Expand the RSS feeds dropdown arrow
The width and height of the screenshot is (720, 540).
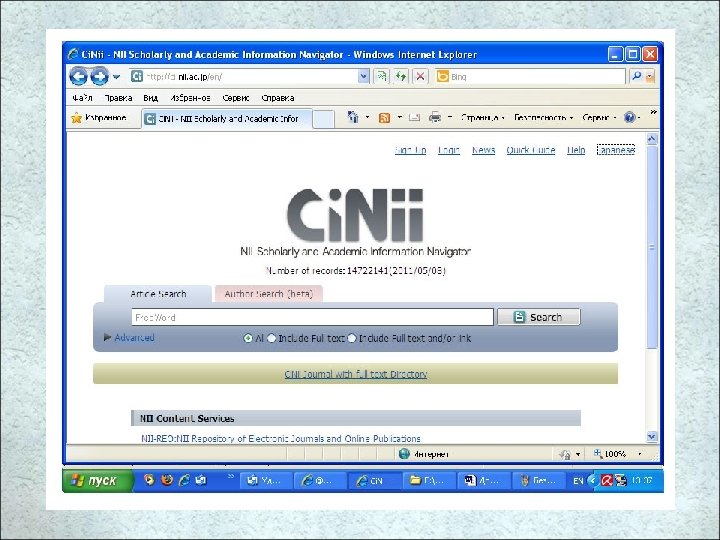pyautogui.click(x=399, y=118)
